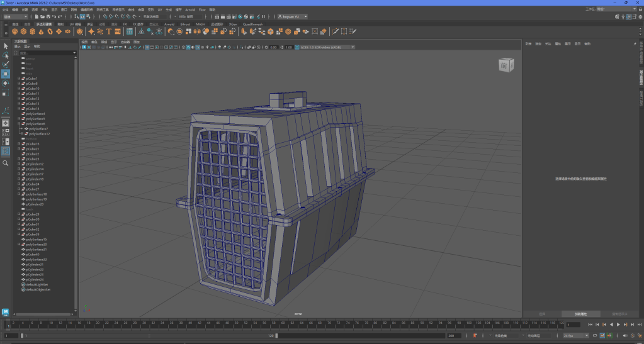
Task: Click the Rotate tool in toolbox
Action: tap(5, 83)
